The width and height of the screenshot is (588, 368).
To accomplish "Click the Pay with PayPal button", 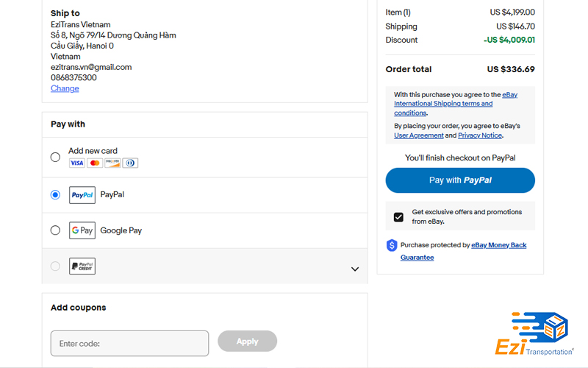I will pyautogui.click(x=460, y=180).
